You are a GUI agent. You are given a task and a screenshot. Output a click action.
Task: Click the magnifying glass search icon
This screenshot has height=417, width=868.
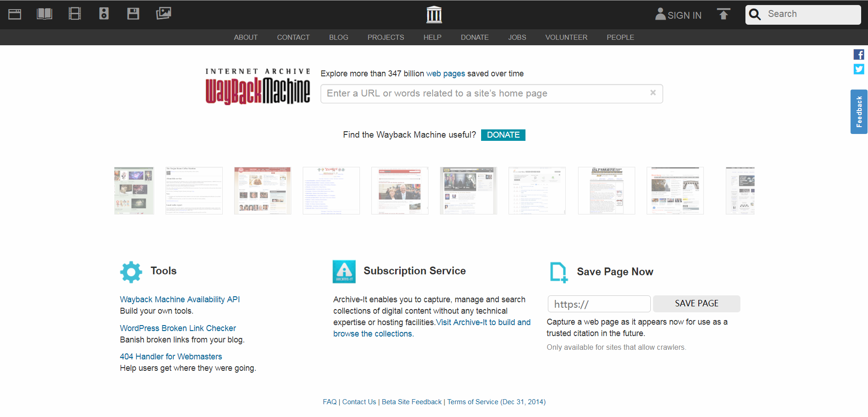(755, 15)
